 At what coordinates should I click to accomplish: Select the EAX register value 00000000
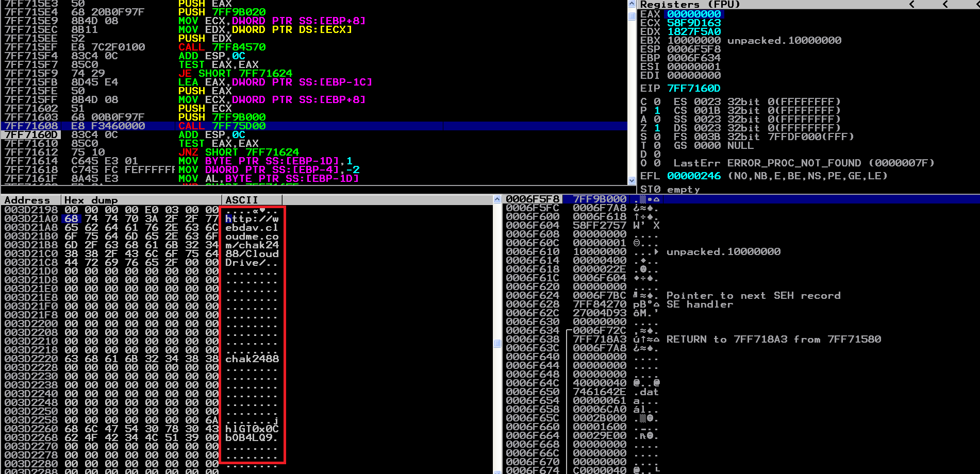[x=694, y=14]
